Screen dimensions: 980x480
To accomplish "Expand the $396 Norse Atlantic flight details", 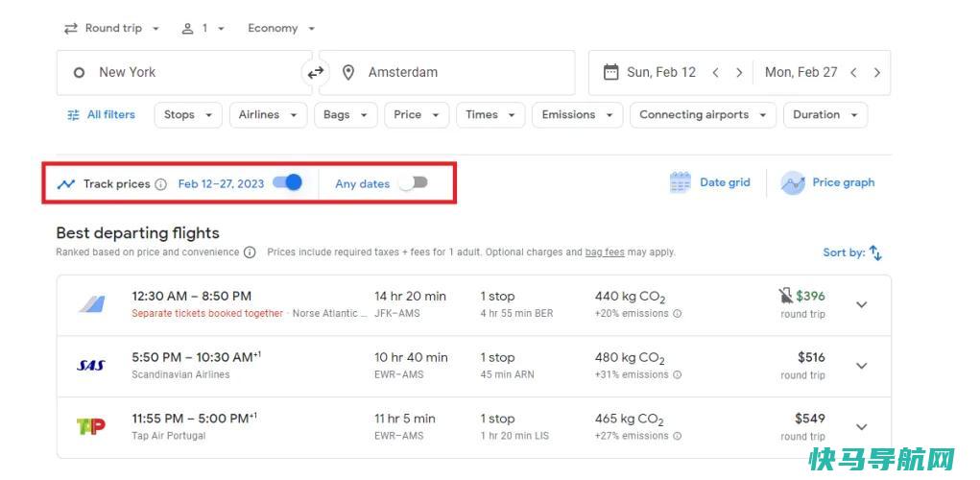I will pyautogui.click(x=862, y=305).
